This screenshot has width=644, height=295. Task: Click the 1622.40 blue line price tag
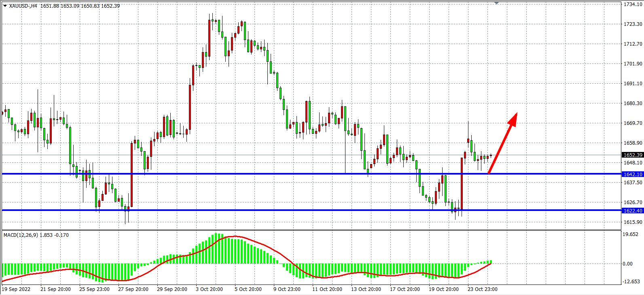pyautogui.click(x=633, y=211)
